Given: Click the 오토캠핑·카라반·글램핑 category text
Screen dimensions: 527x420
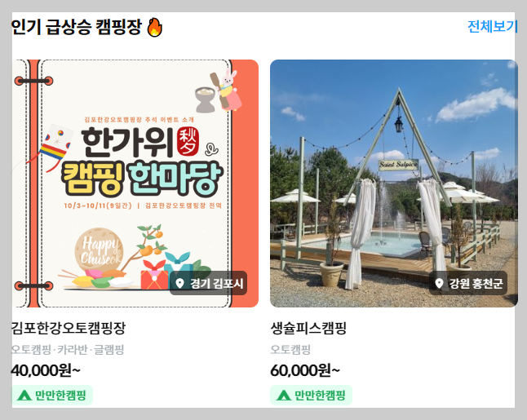Looking at the screenshot, I should [x=68, y=350].
